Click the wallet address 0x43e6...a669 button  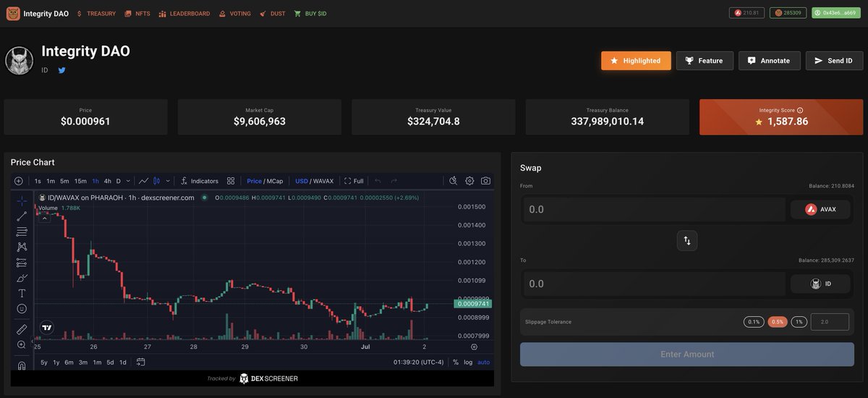tap(836, 13)
